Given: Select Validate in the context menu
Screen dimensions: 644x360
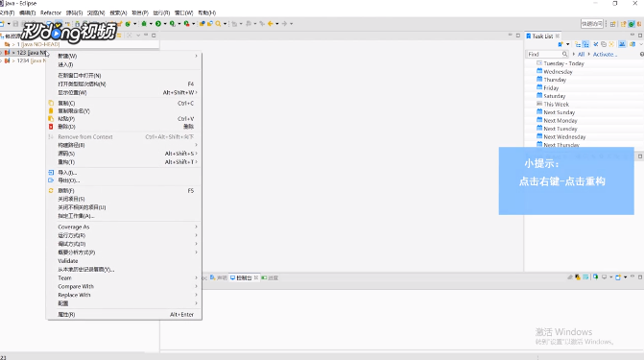Looking at the screenshot, I should click(124, 261).
